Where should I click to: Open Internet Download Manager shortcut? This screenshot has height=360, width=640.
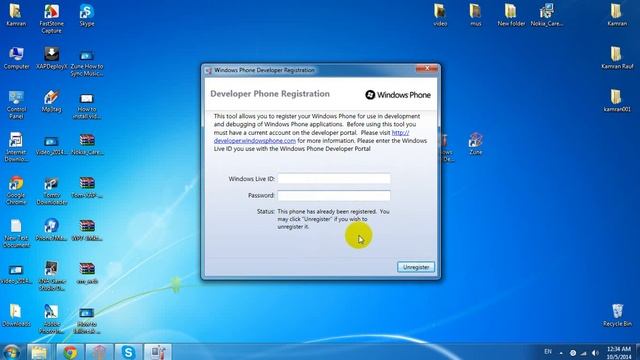(16, 147)
